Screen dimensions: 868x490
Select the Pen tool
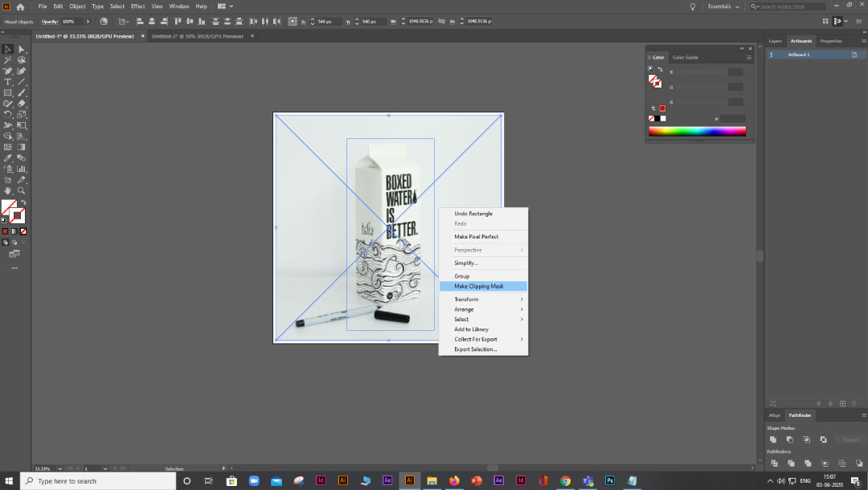point(8,71)
